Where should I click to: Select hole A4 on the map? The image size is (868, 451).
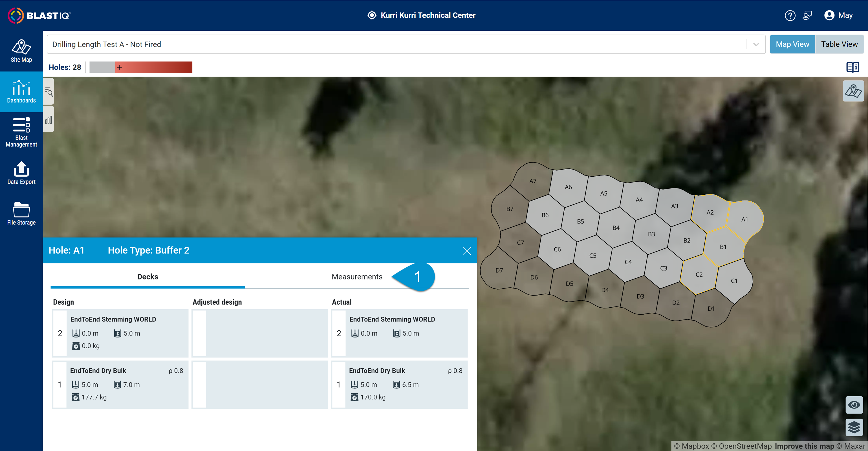coord(639,200)
